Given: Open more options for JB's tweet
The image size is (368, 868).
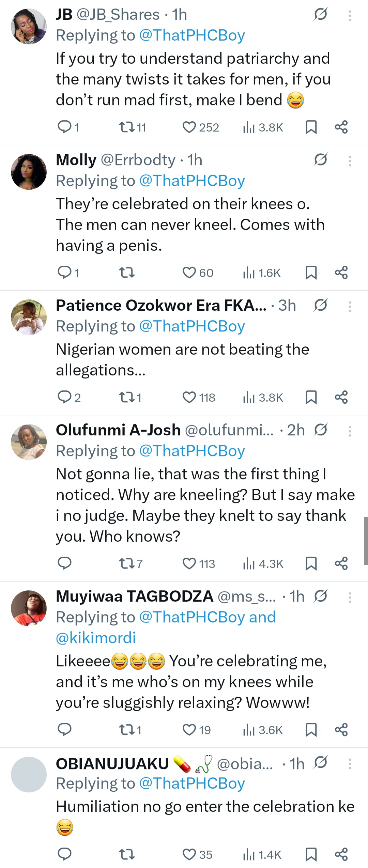Looking at the screenshot, I should pyautogui.click(x=350, y=15).
